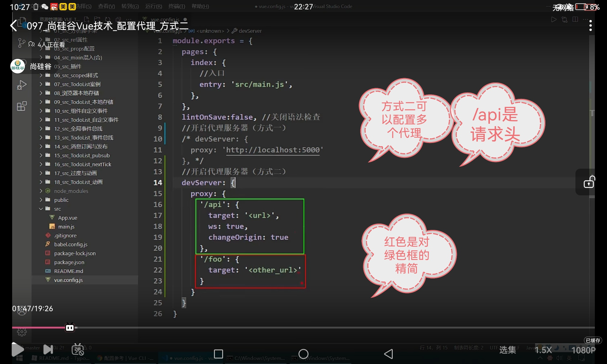Click the pink progress bar thumb
607x364 pixels.
pyautogui.click(x=70, y=328)
